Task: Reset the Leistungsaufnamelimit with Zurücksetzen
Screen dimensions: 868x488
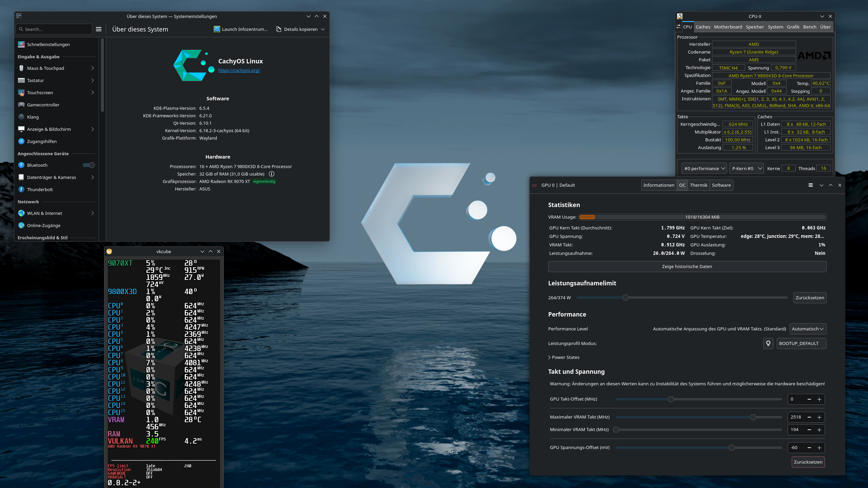Action: pyautogui.click(x=810, y=298)
